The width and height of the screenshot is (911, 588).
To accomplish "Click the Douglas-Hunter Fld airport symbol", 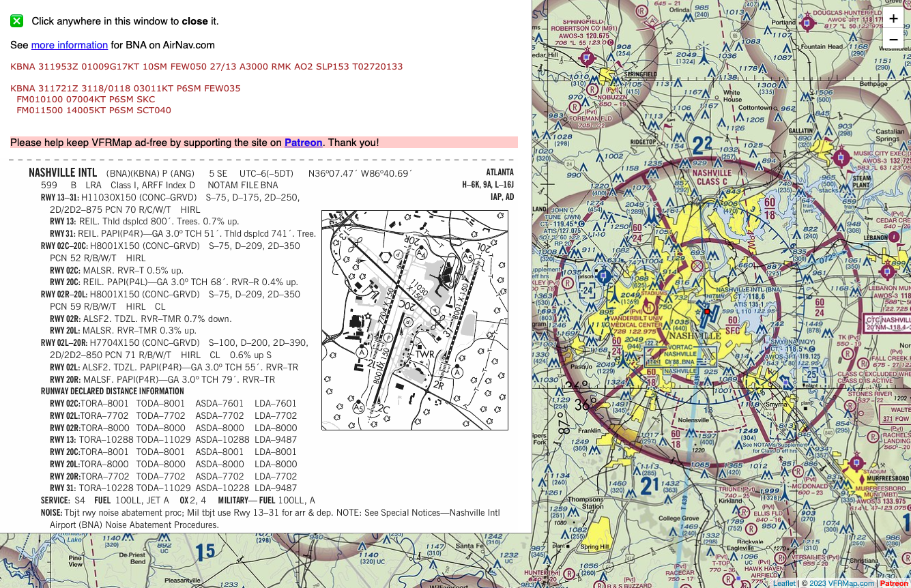I will pyautogui.click(x=808, y=24).
